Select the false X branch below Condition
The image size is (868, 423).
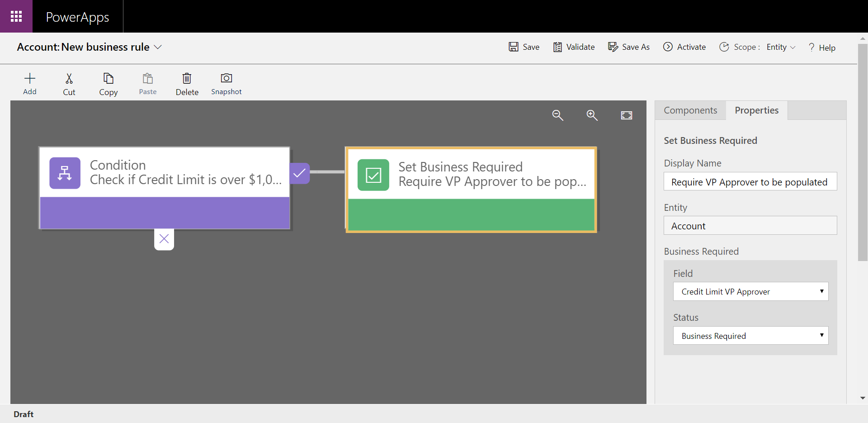[164, 239]
